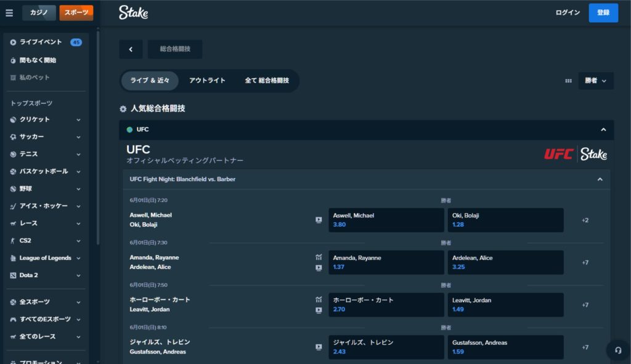The width and height of the screenshot is (631, 364).
Task: Click the grid layout view icon
Action: [568, 81]
